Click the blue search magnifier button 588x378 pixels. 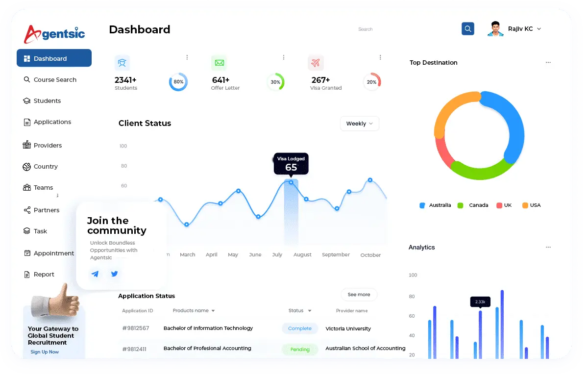point(467,29)
